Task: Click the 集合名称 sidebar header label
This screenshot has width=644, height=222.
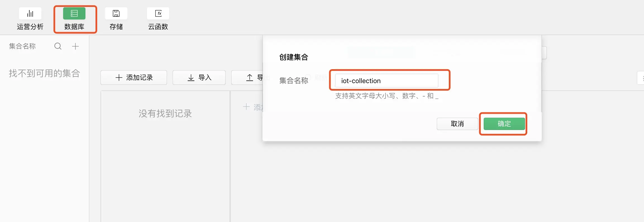Action: click(x=22, y=46)
